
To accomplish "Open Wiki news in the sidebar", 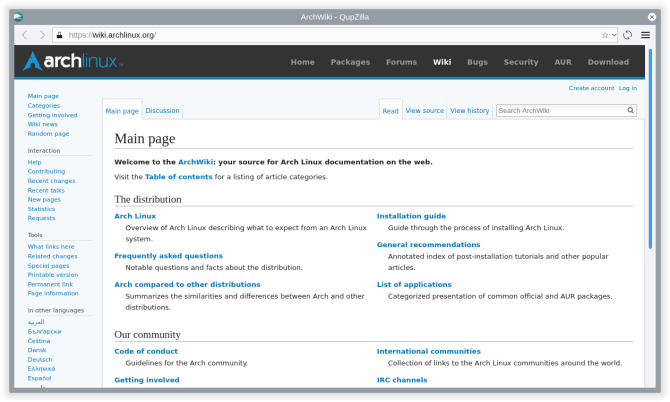I will tap(42, 124).
